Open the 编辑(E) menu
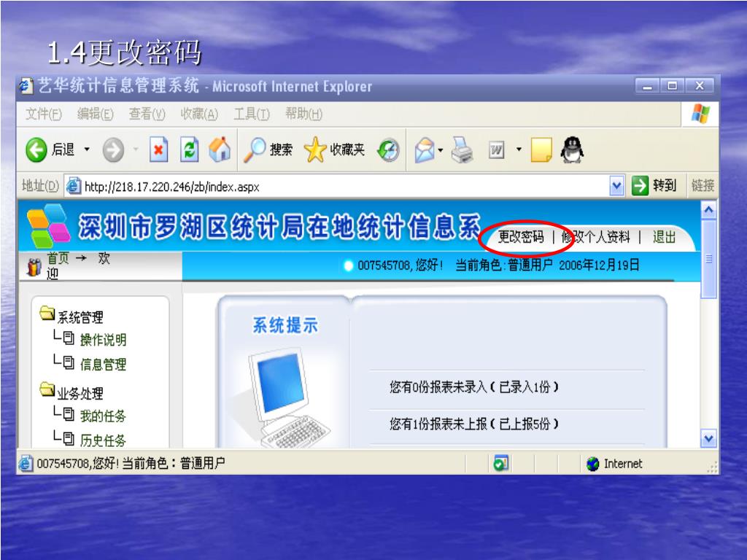 tap(96, 114)
